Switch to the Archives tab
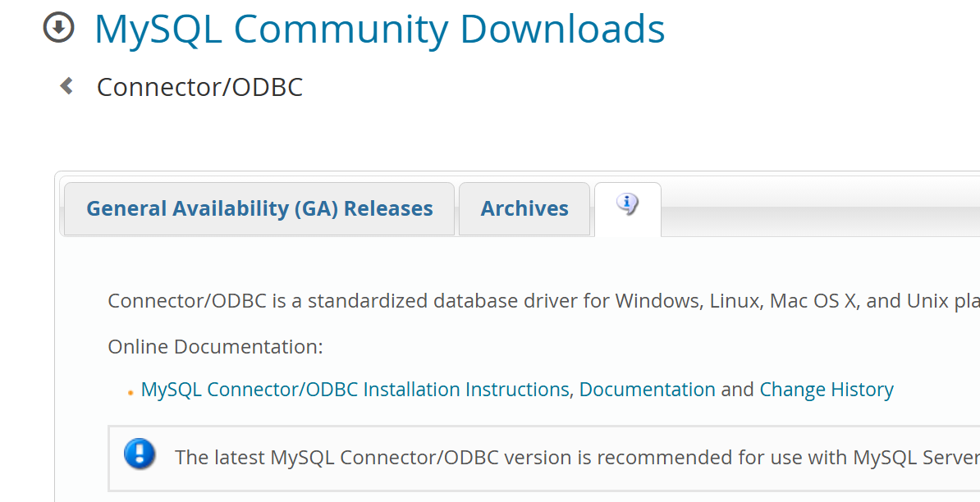This screenshot has width=980, height=502. pos(524,208)
